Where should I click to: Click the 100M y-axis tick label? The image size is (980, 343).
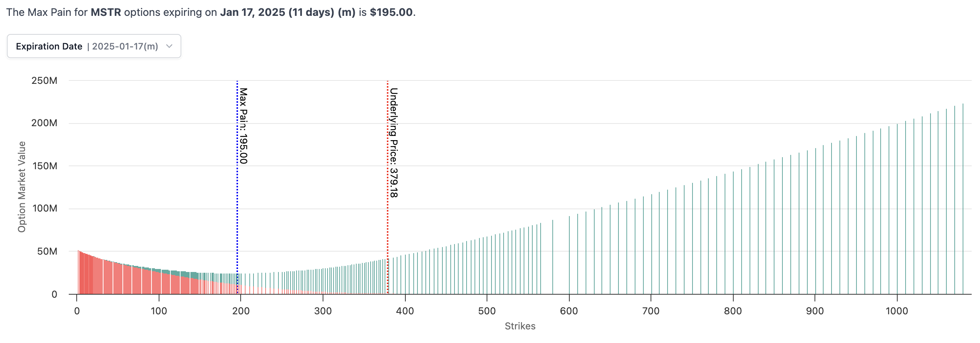44,209
